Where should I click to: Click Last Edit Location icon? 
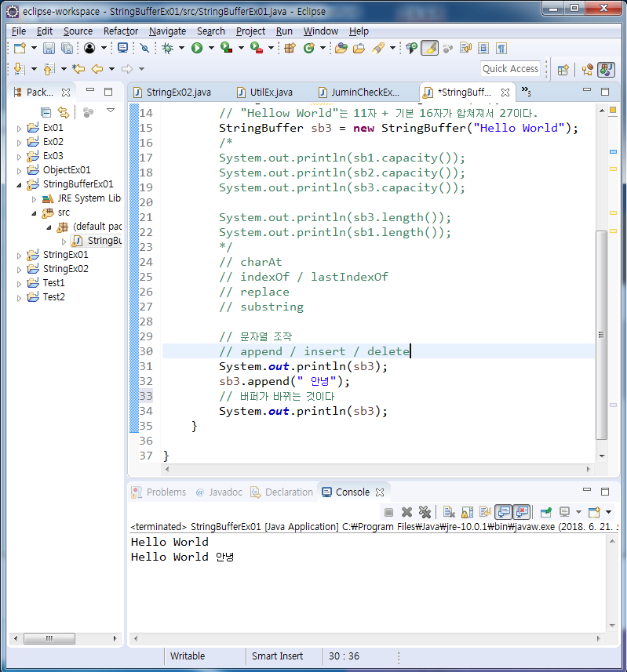tap(78, 68)
